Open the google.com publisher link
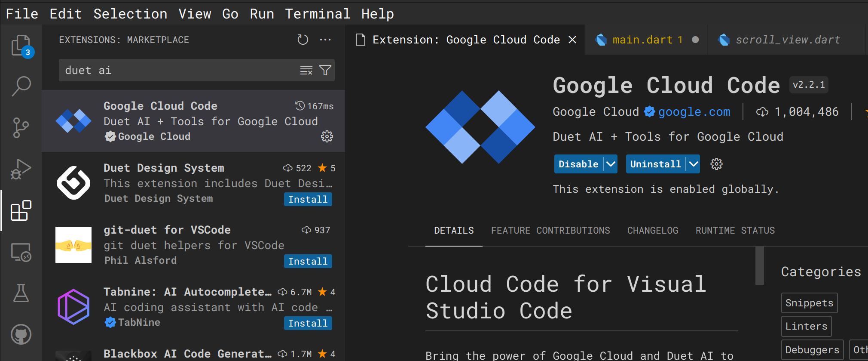The height and width of the screenshot is (361, 868). pos(694,112)
